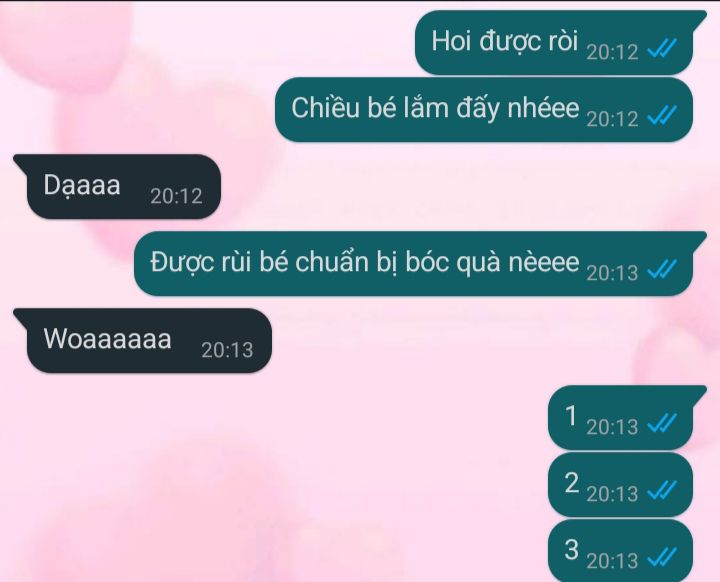Tap the read ticks on message '3'

tap(662, 558)
